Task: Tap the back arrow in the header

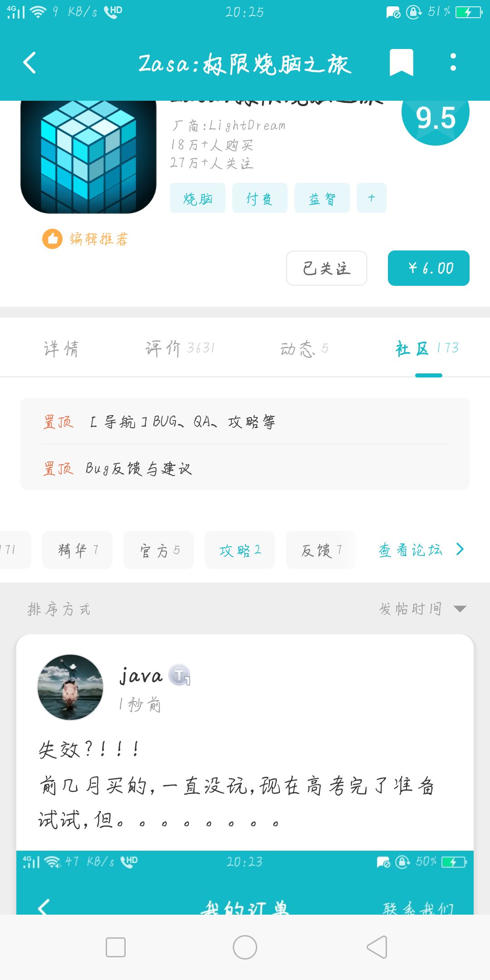Action: point(30,63)
